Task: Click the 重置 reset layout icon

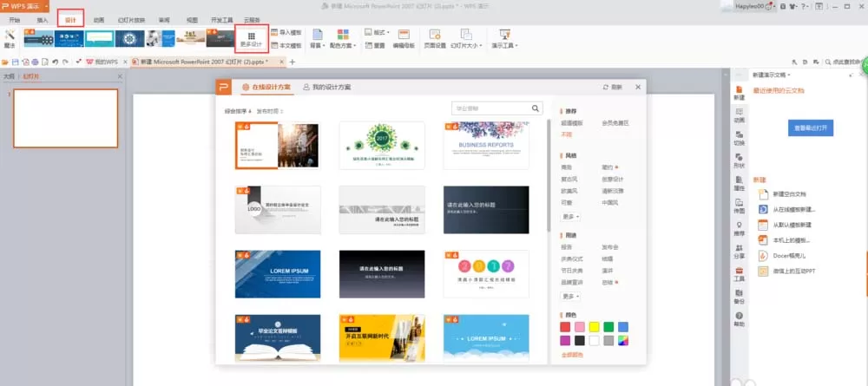Action: pos(369,45)
